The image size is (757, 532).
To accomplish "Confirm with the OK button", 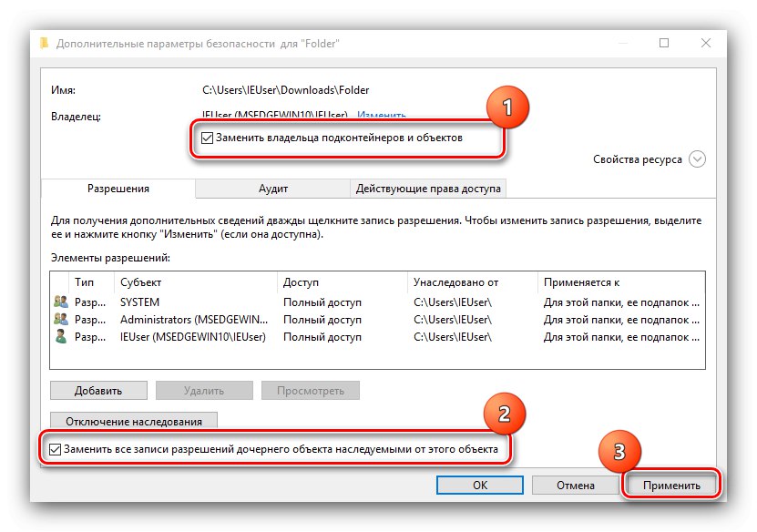I will click(480, 486).
